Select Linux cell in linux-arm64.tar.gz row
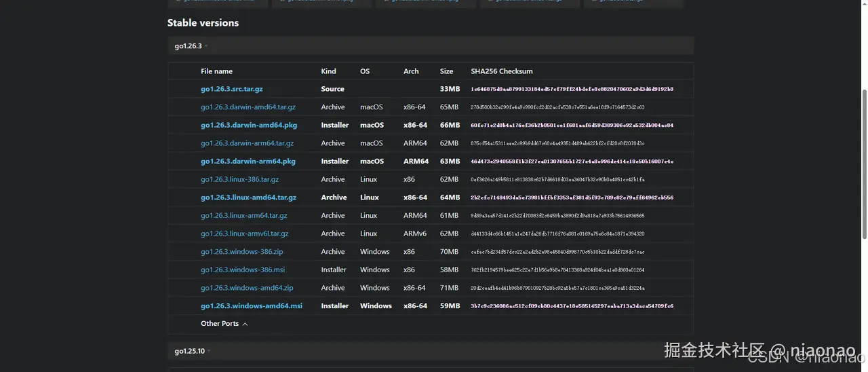Image resolution: width=868 pixels, height=372 pixels. coord(368,216)
